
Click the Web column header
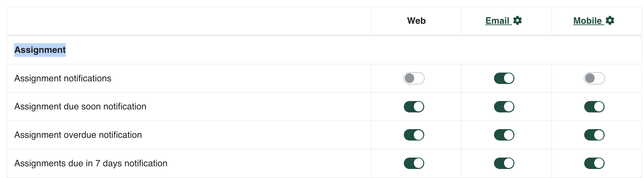(x=416, y=21)
